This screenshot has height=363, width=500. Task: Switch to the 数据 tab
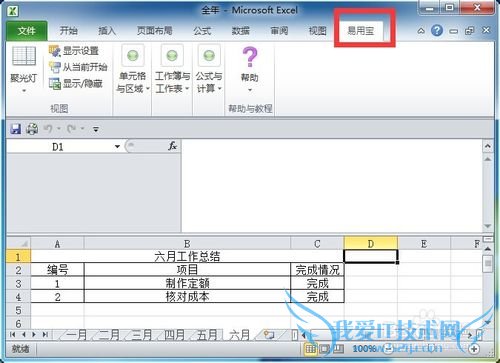tap(241, 31)
